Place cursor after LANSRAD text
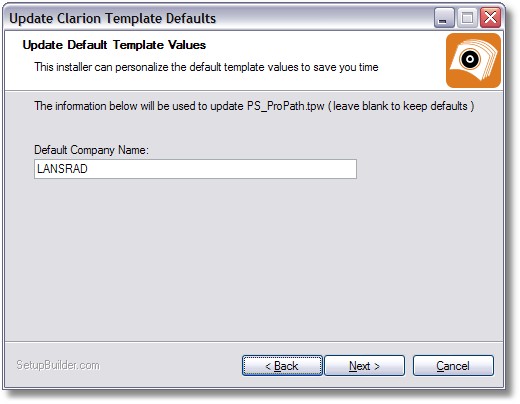Viewport: 520px width, 404px height. (89, 169)
